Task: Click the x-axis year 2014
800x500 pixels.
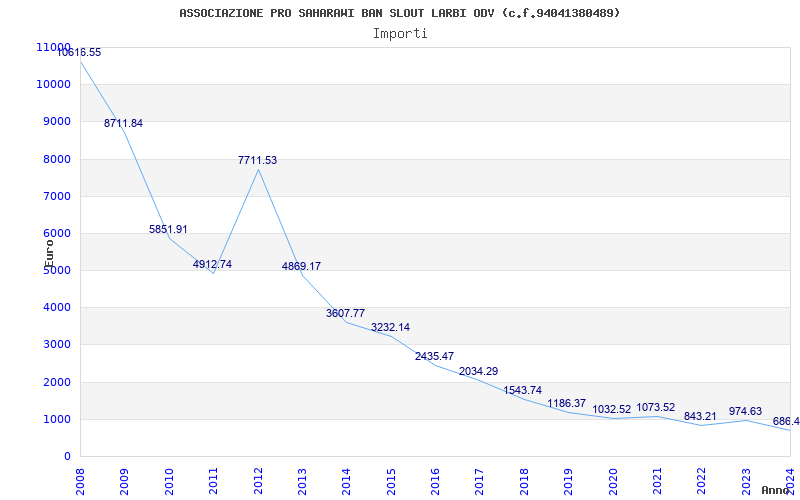Action: coord(346,482)
